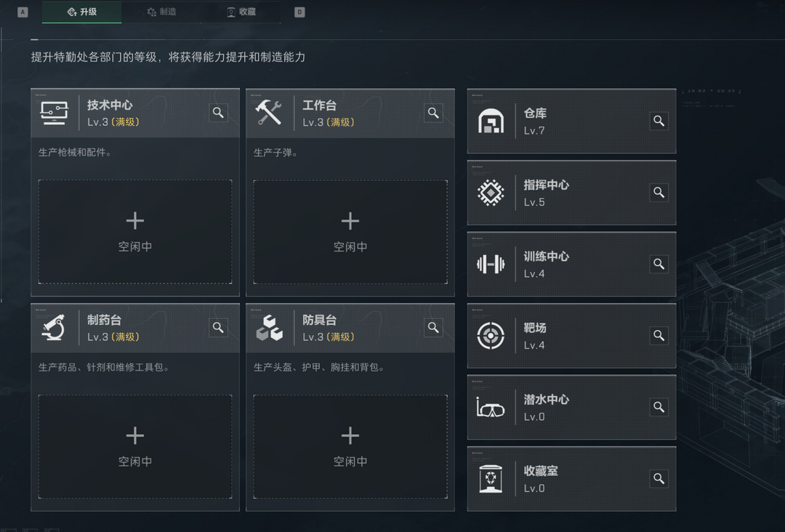The width and height of the screenshot is (785, 532).
Task: Switch to the 制造 tab
Action: [161, 12]
